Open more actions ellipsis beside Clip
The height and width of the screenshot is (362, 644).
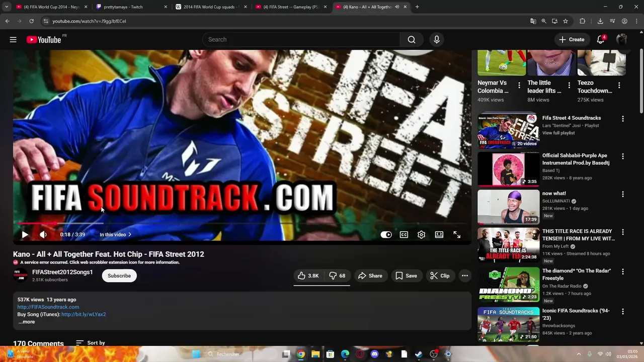[x=465, y=276]
